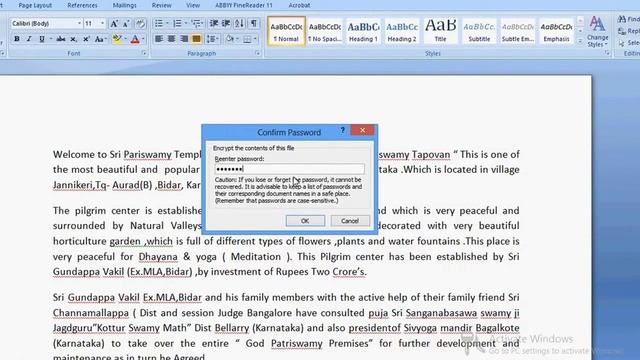
Task: Open the font color dropdown arrow
Action: [143, 39]
